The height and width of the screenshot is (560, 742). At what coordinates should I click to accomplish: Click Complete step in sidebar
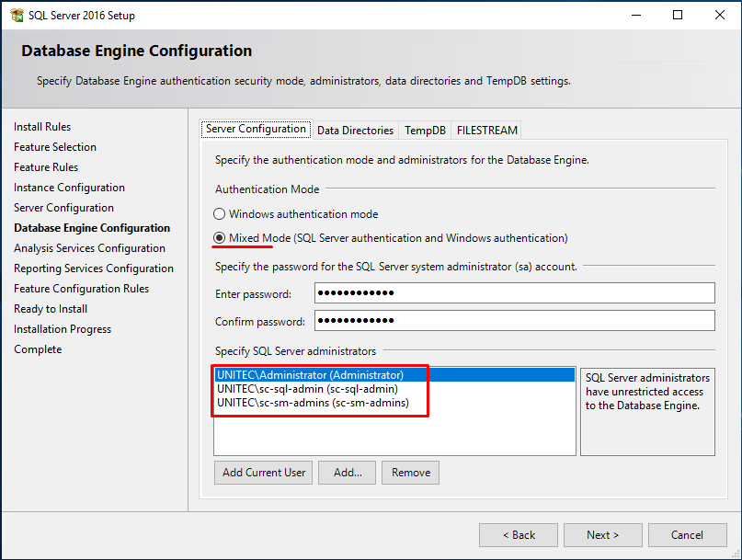[38, 349]
